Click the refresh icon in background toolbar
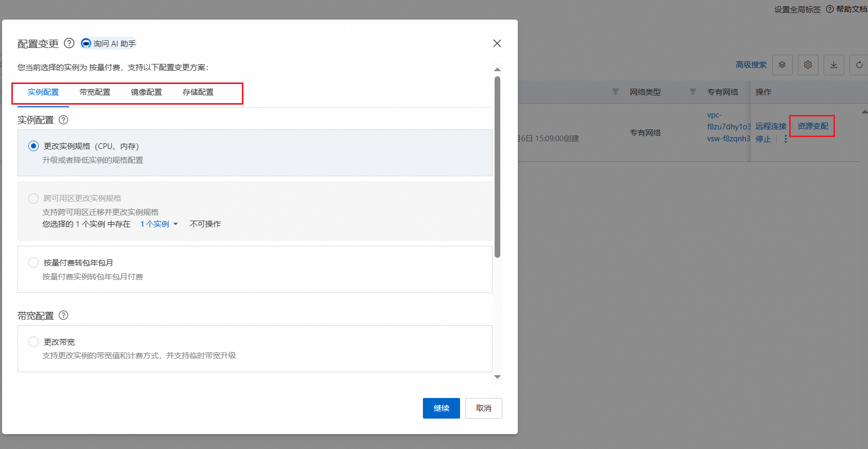 pos(859,65)
